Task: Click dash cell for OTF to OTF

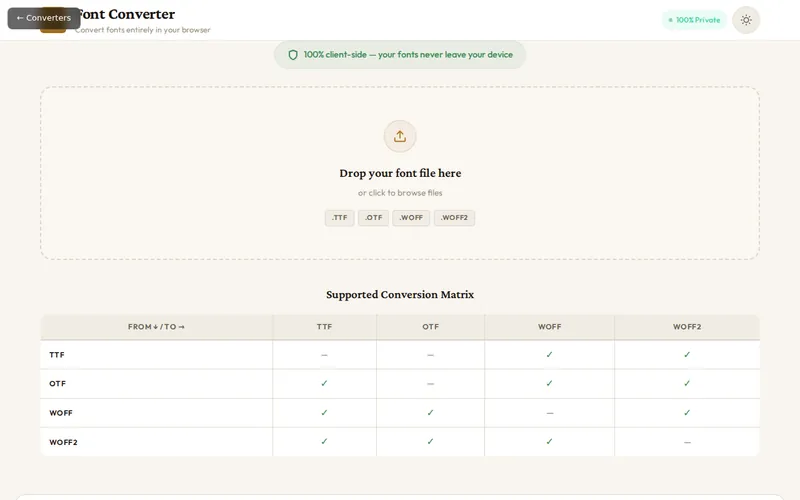Action: 431,384
